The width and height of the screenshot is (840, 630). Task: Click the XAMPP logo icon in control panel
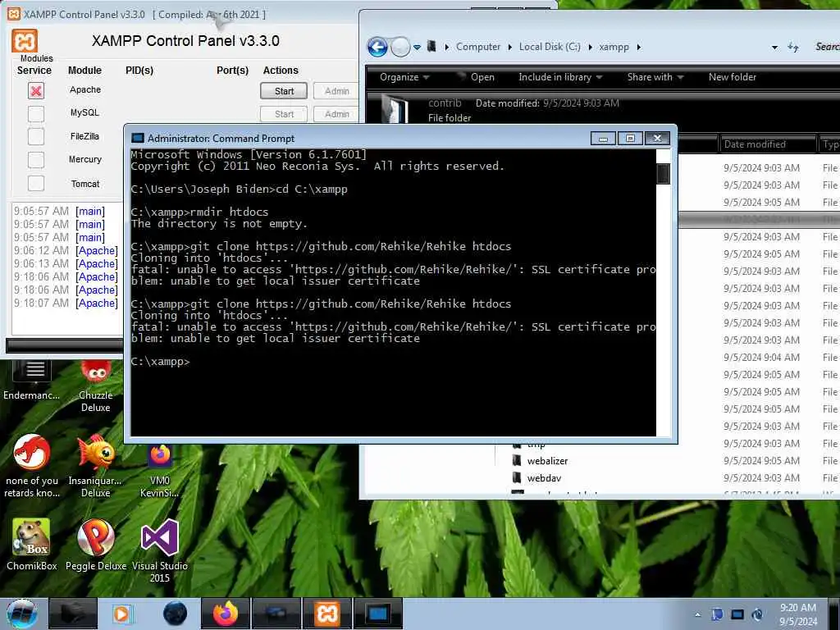coord(25,41)
